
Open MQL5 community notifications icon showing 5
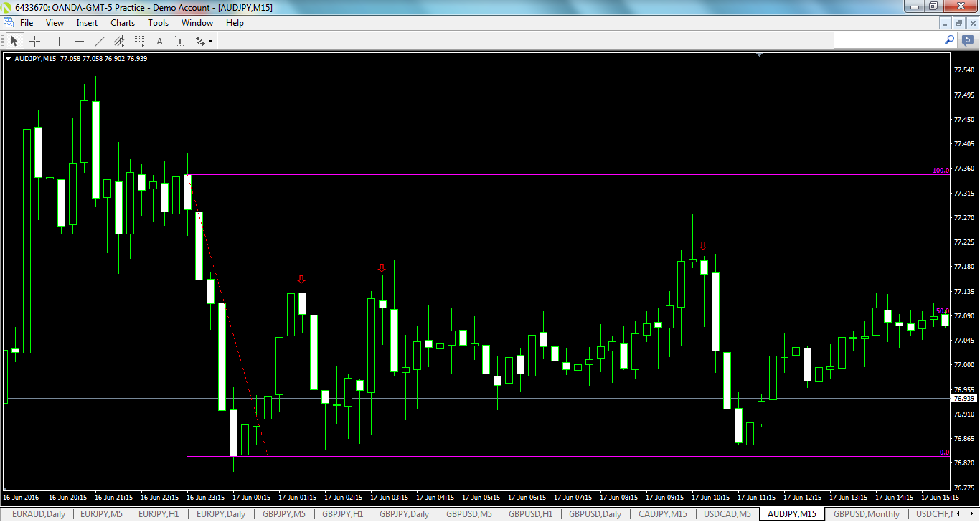pos(967,40)
